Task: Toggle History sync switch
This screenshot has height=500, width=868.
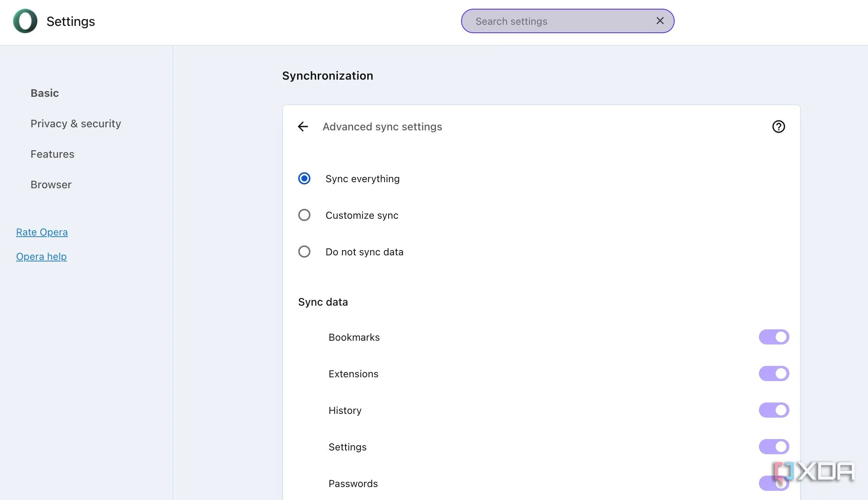Action: coord(774,410)
